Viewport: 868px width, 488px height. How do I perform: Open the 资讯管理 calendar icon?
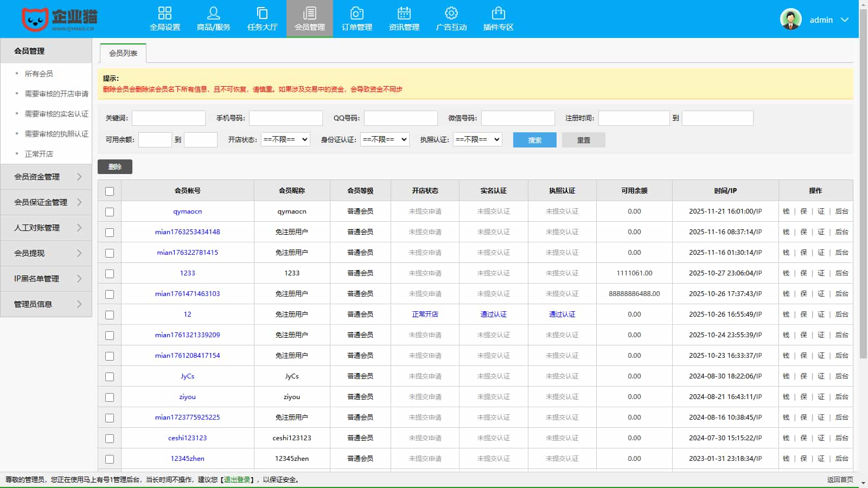(404, 13)
